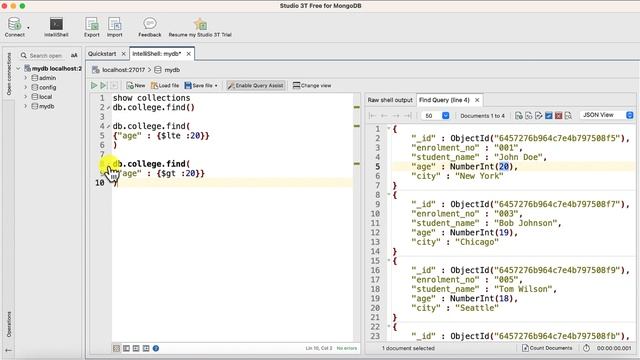Select second editor layout icon
This screenshot has height=360, width=640.
127,348
